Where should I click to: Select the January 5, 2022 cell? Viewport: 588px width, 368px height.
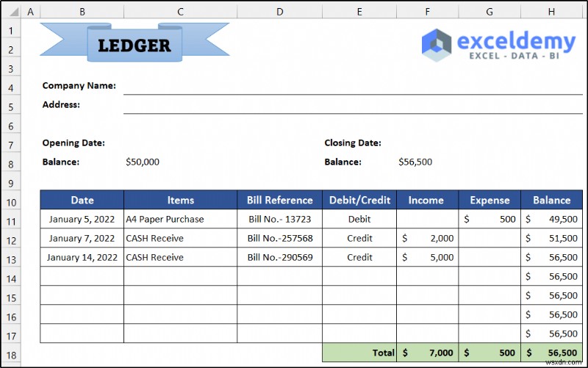click(x=82, y=219)
